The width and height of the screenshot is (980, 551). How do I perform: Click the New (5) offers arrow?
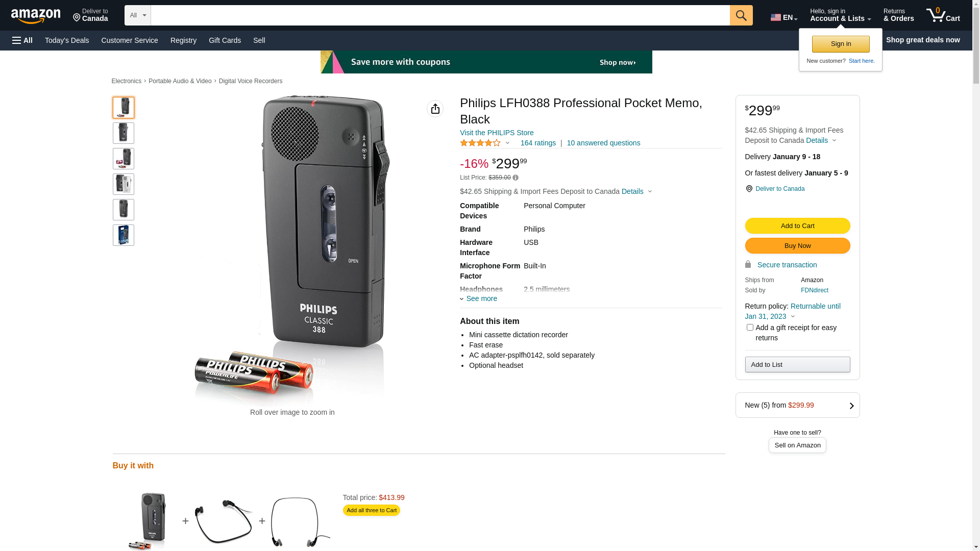pos(851,406)
